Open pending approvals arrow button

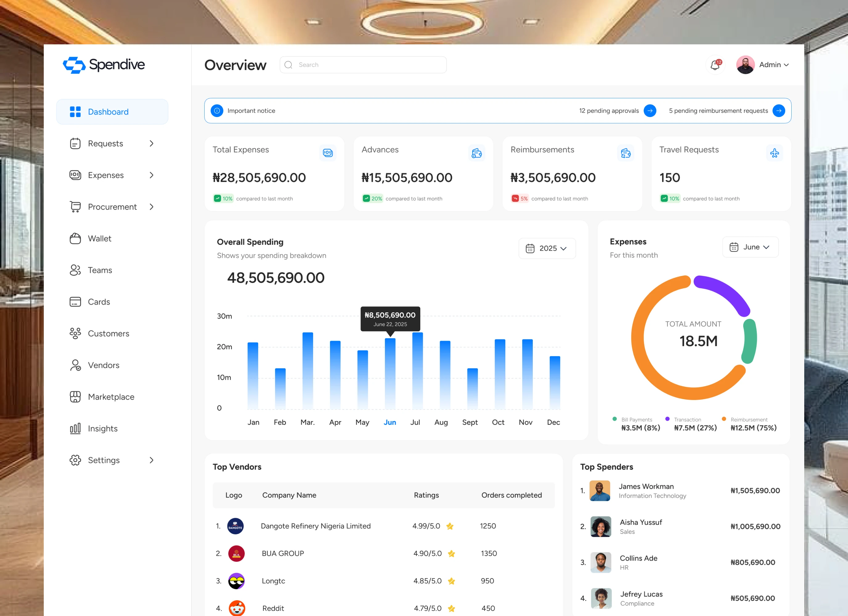pyautogui.click(x=650, y=111)
